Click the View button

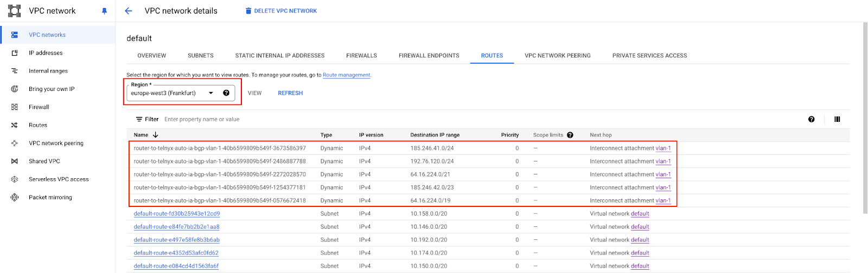pos(255,93)
